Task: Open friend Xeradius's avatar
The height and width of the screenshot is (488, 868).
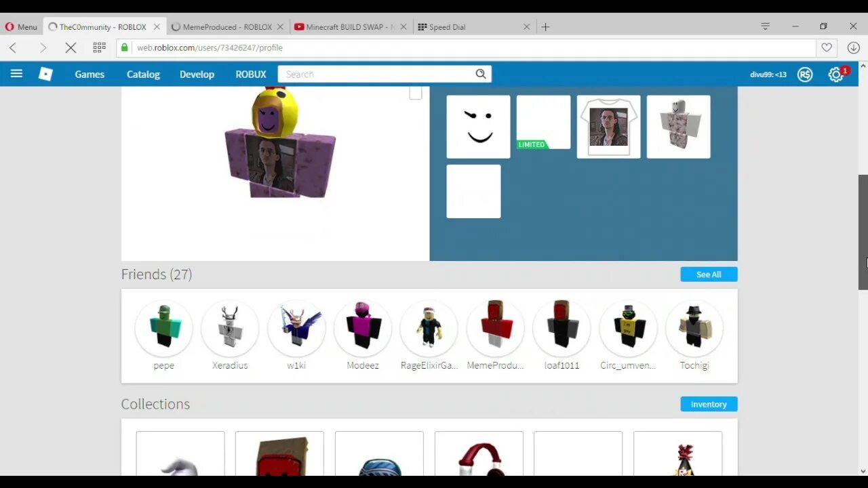Action: click(x=230, y=328)
